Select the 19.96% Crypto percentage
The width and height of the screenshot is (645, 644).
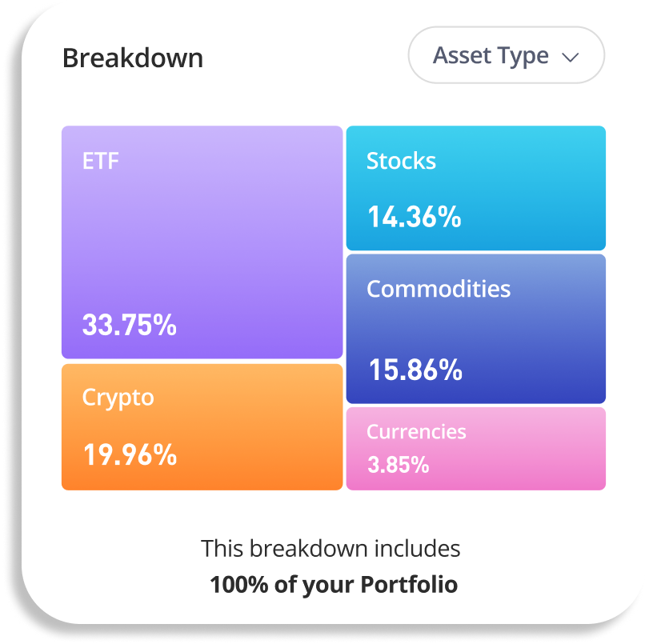pyautogui.click(x=130, y=454)
